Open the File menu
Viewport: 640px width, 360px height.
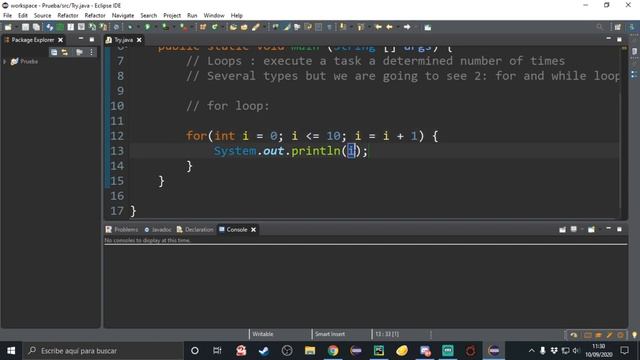[x=7, y=16]
